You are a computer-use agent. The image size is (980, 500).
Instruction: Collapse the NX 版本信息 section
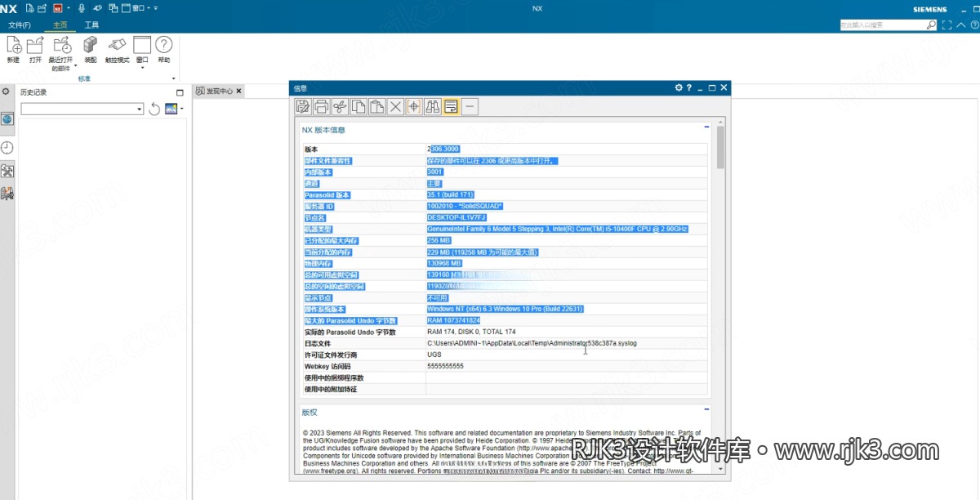pyautogui.click(x=706, y=127)
